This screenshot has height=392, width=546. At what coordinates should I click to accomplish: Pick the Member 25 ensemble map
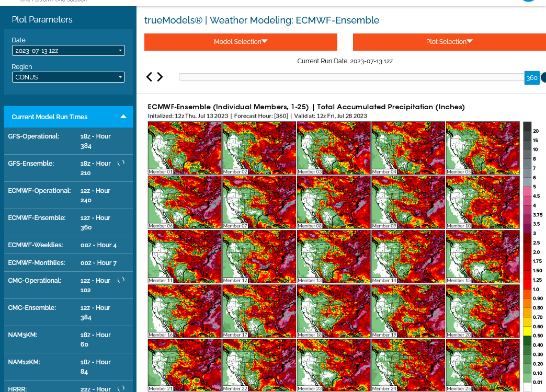click(x=483, y=365)
